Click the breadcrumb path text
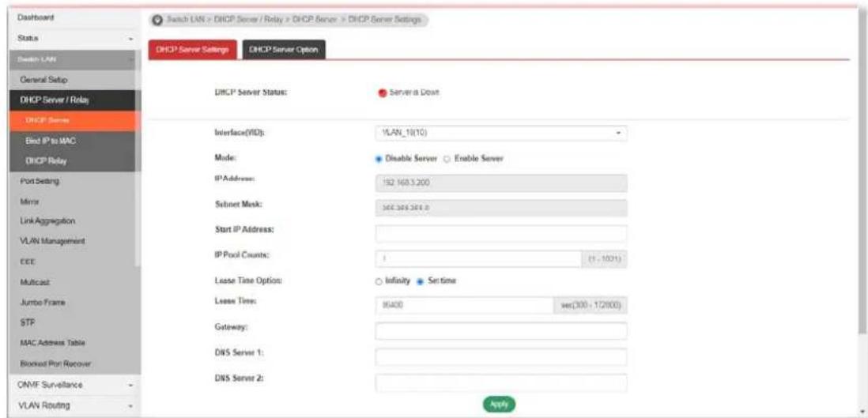868x418 pixels. point(294,20)
